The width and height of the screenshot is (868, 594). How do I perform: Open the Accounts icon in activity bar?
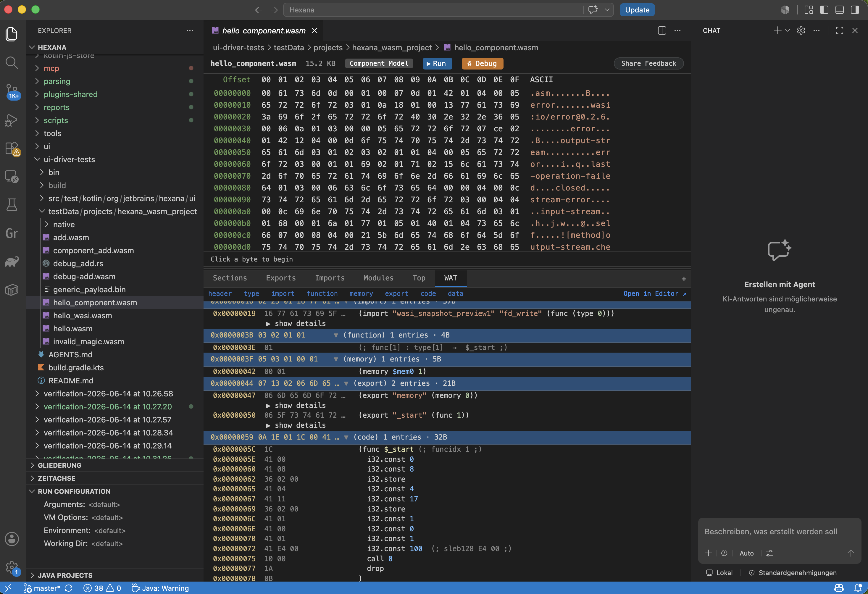(12, 539)
